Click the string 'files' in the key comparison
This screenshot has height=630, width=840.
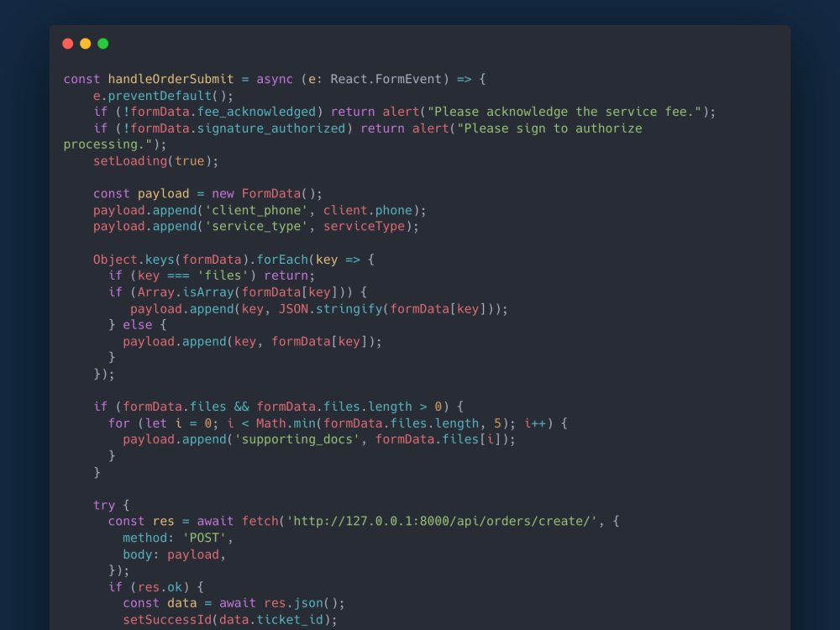pyautogui.click(x=223, y=276)
